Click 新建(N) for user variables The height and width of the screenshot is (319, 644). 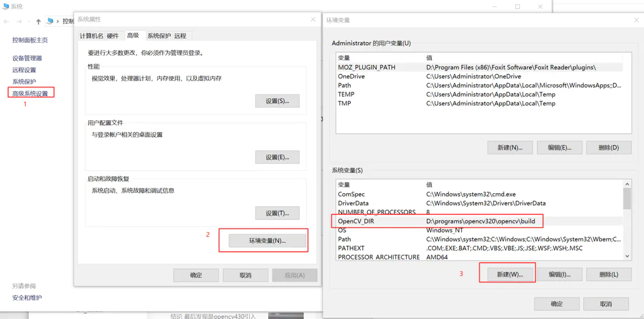coord(510,147)
